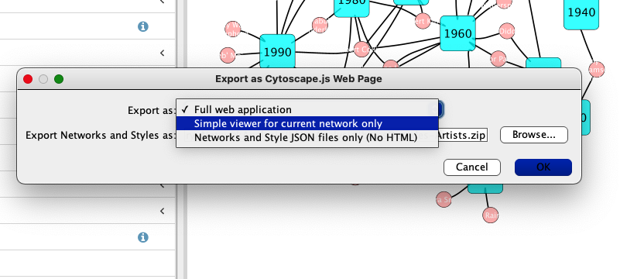Screen dimensions: 644x279
Task: Select the pink node labeled 'Rai' below the dialog
Action: [491, 215]
